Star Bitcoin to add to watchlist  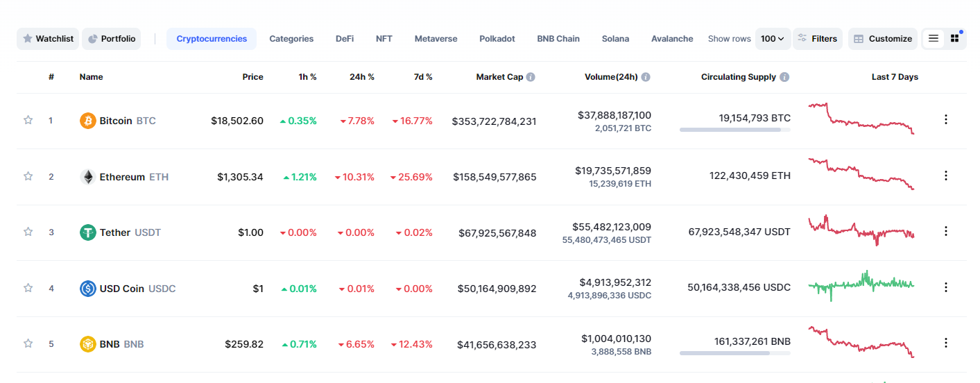[x=28, y=120]
